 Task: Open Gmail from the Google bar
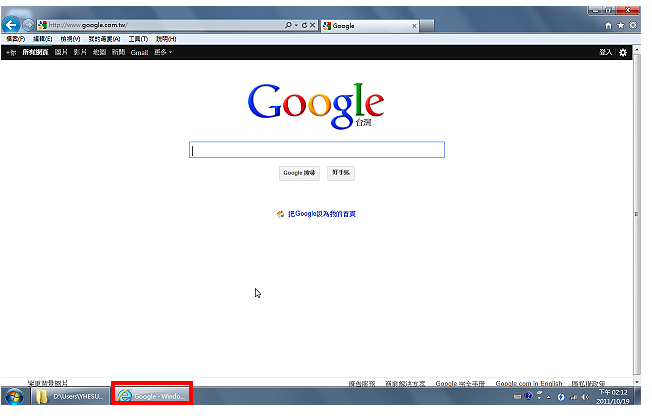pos(139,52)
